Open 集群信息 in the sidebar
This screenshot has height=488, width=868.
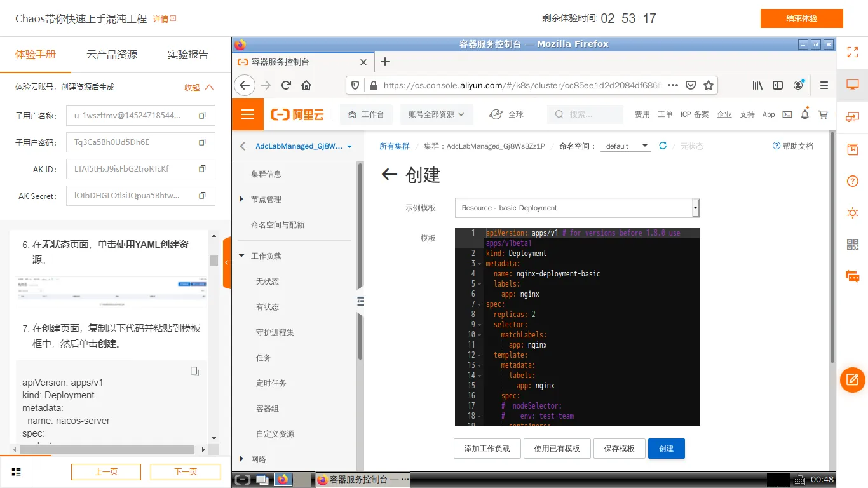(266, 174)
